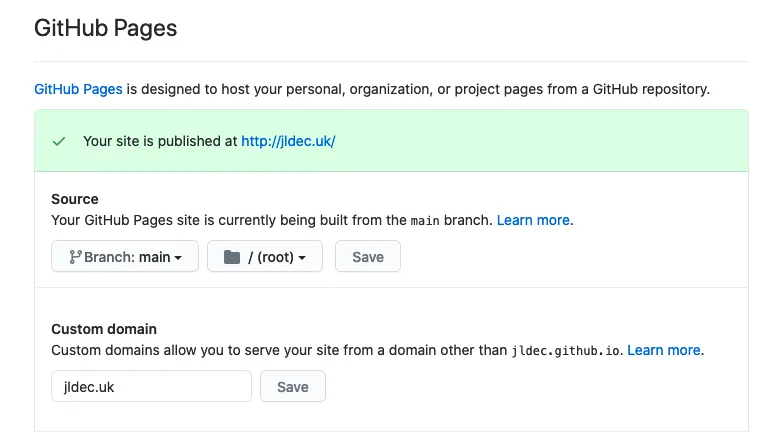Focus the custom domain input field

click(x=152, y=386)
